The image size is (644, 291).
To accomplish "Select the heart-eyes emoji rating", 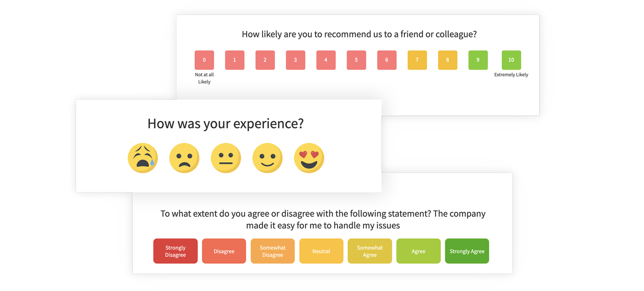I will [x=309, y=158].
